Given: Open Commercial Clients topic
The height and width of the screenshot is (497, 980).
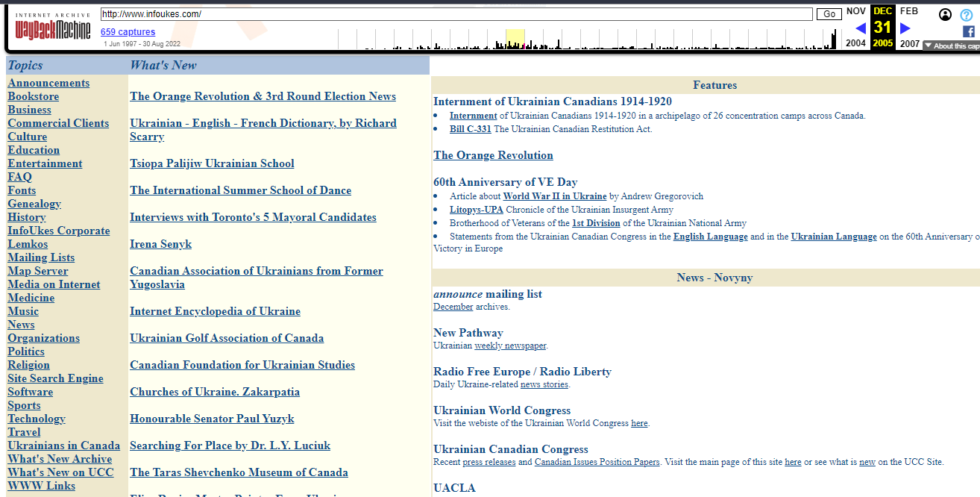Looking at the screenshot, I should [58, 123].
